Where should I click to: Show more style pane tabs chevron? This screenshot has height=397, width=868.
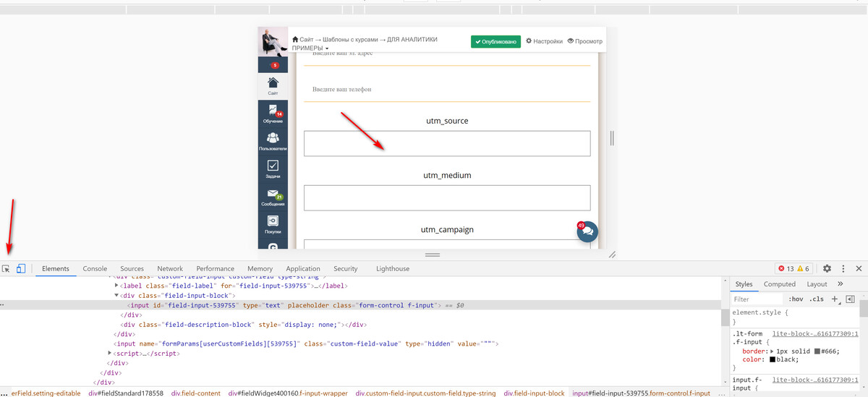coord(841,284)
